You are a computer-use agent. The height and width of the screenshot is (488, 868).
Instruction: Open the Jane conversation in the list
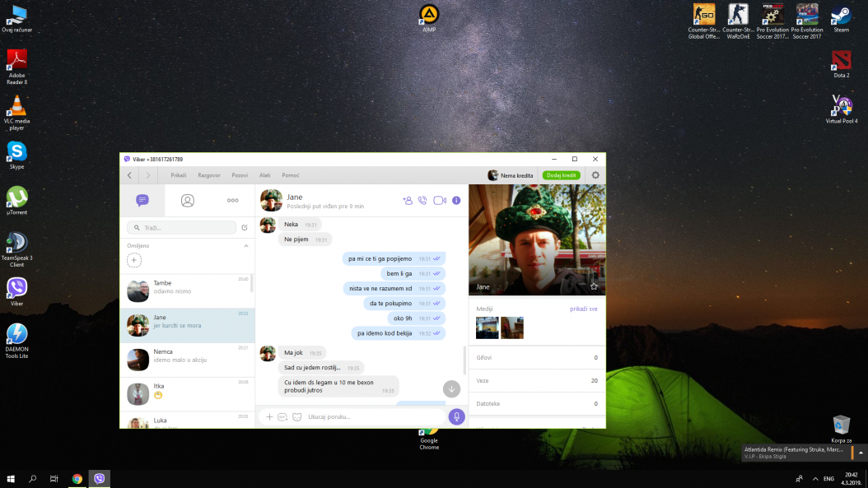(x=187, y=325)
